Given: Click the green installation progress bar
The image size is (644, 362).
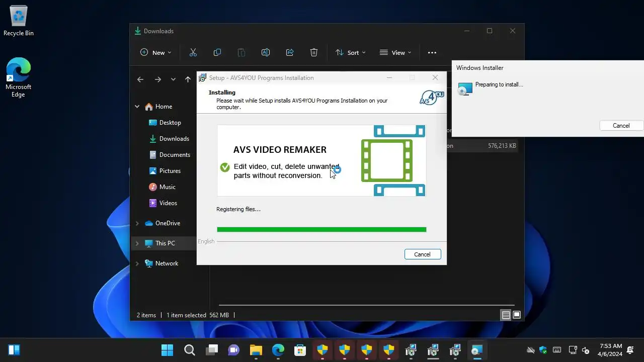Looking at the screenshot, I should point(321,230).
